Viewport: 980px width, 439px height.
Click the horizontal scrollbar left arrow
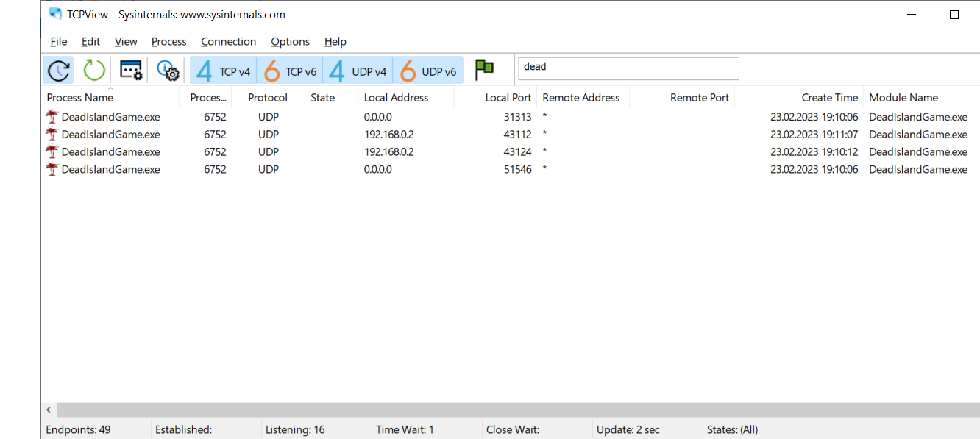[x=49, y=410]
